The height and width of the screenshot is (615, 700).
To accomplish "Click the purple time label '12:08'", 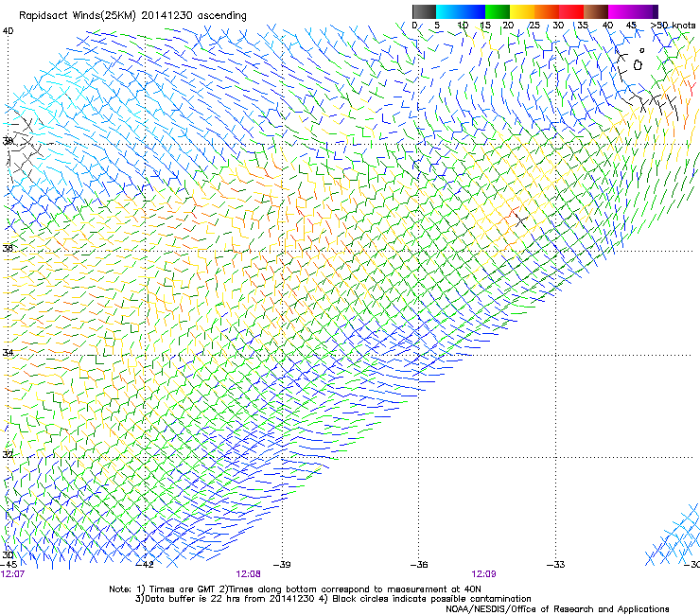I will [x=248, y=574].
